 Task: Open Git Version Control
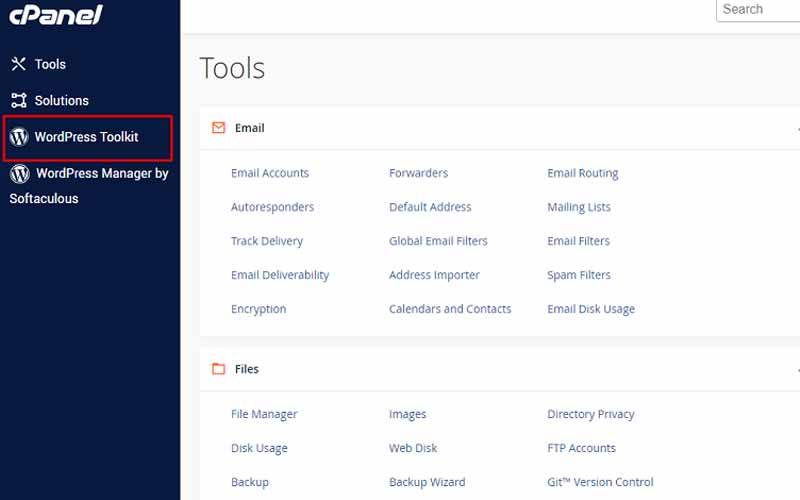pos(600,482)
